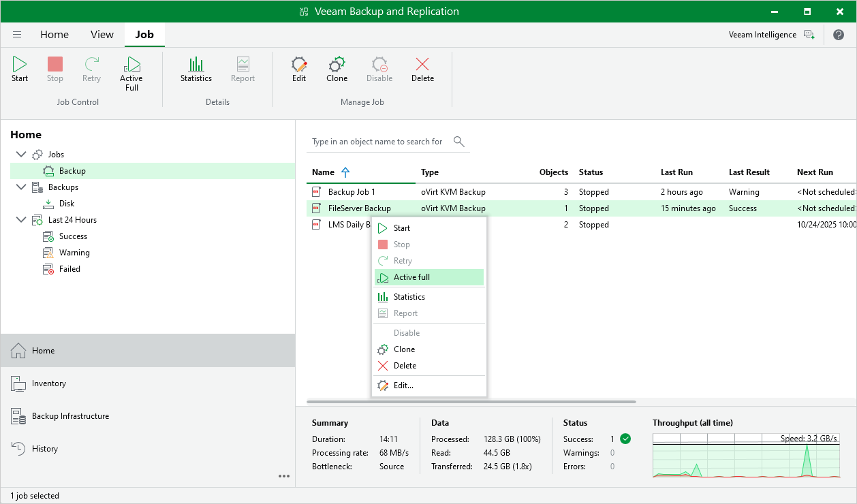Click the '1 job selected' status text

35,496
